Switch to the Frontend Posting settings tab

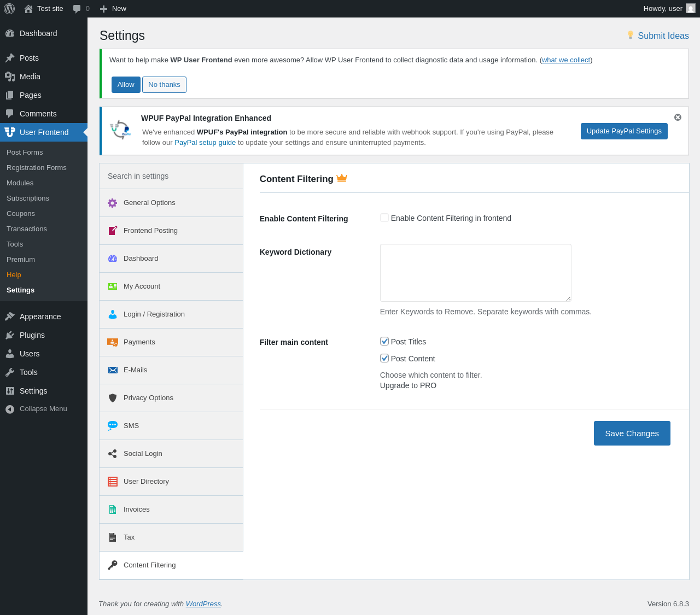(150, 231)
